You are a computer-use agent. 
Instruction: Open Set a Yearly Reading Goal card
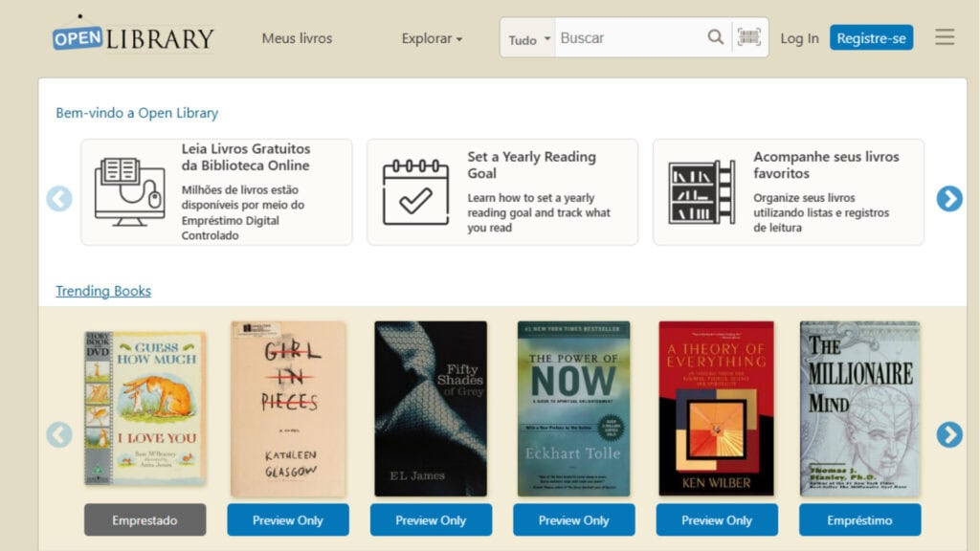[x=502, y=191]
